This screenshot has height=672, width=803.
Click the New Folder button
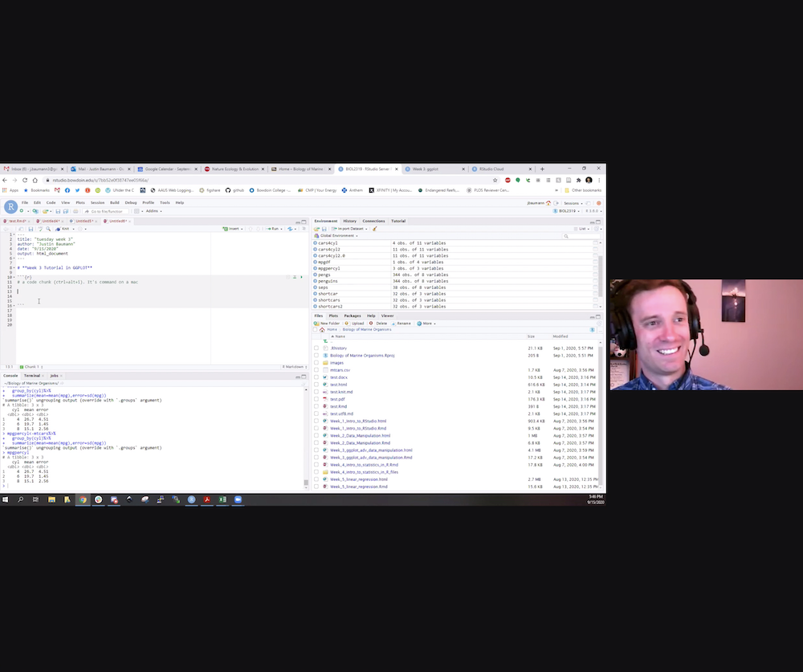point(327,324)
